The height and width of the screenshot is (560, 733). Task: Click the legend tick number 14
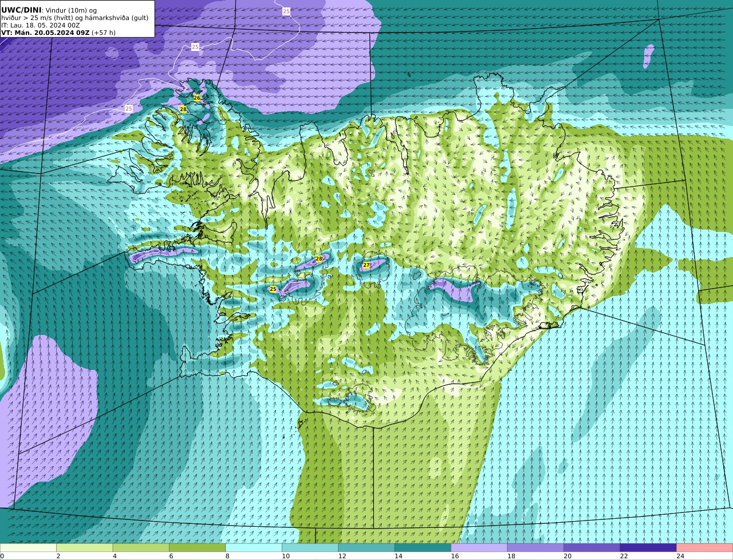[399, 556]
